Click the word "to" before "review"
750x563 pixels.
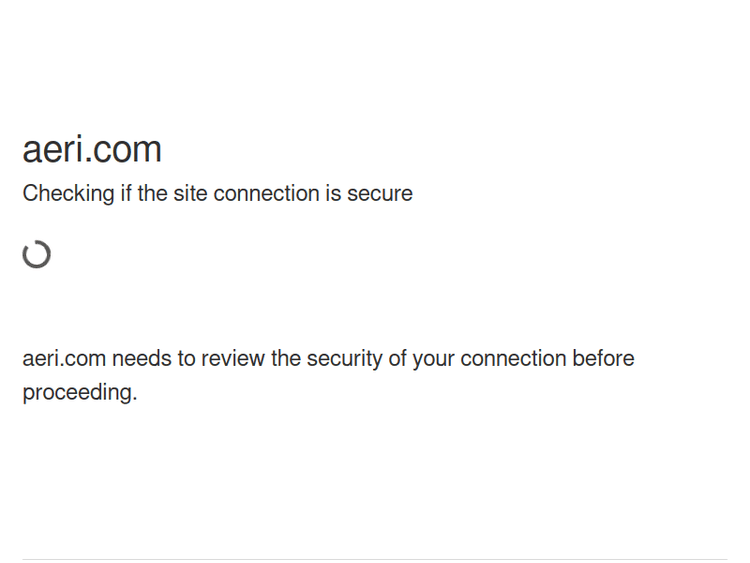pyautogui.click(x=187, y=359)
